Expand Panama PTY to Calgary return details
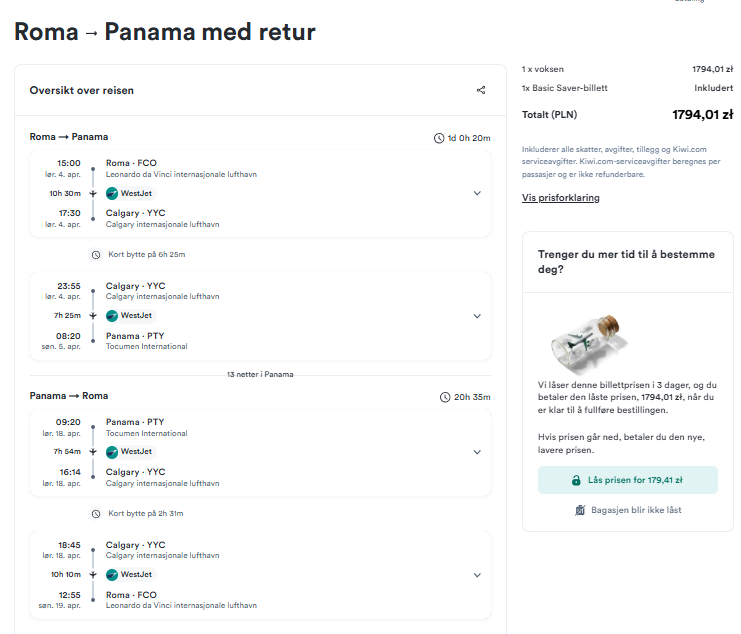The height and width of the screenshot is (634, 741). pyautogui.click(x=477, y=452)
